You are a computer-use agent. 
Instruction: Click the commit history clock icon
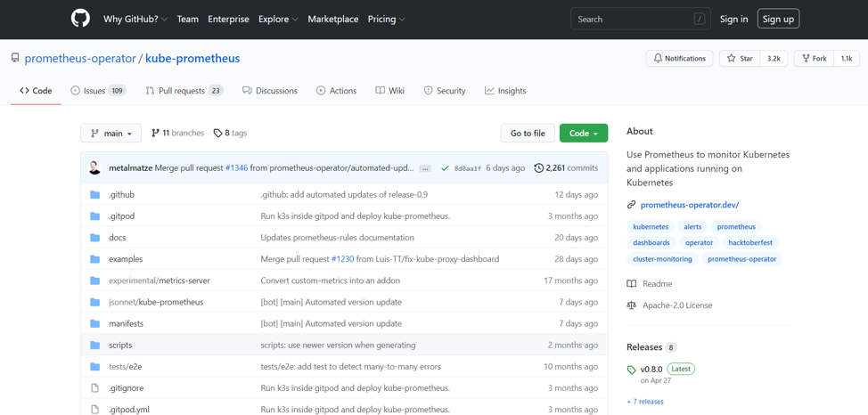click(x=538, y=167)
